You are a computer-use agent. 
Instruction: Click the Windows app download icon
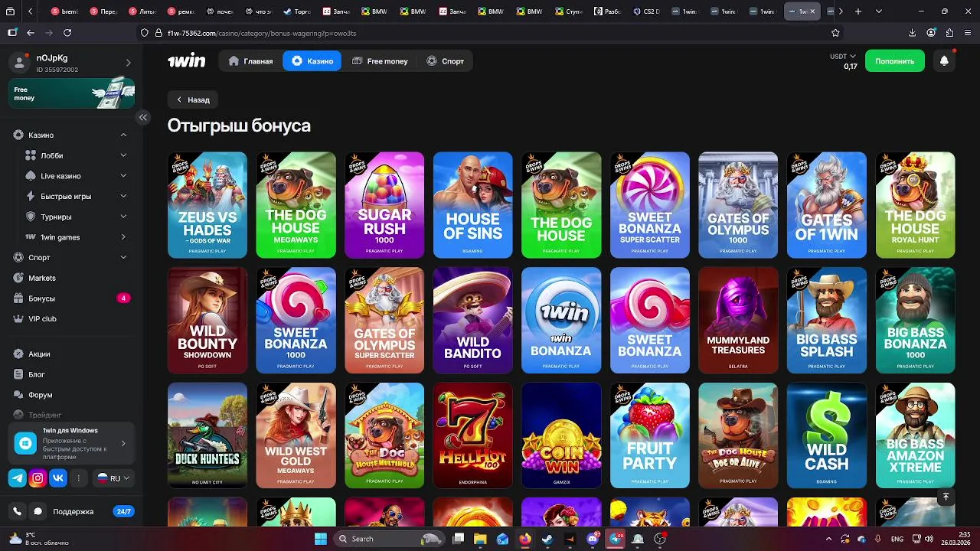pyautogui.click(x=25, y=443)
